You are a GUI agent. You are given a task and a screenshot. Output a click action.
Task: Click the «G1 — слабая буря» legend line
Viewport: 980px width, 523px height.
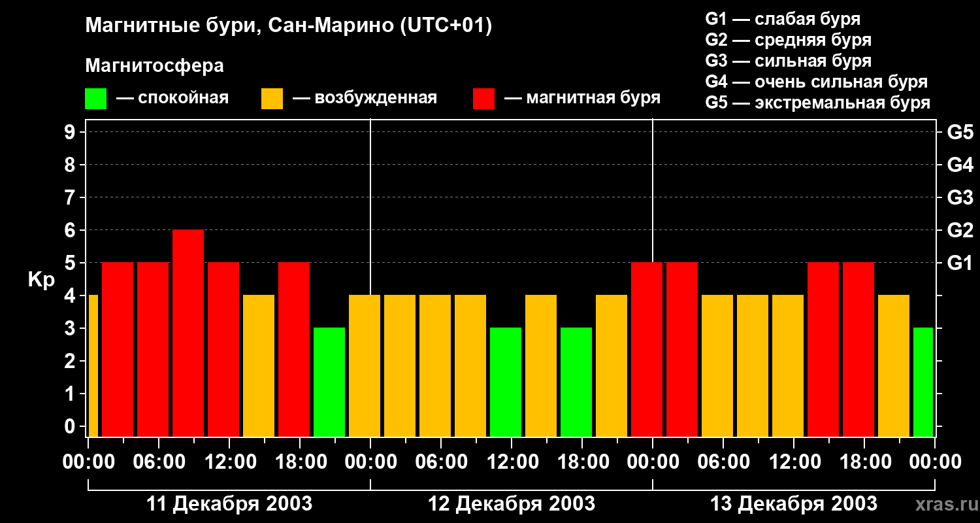(x=783, y=18)
